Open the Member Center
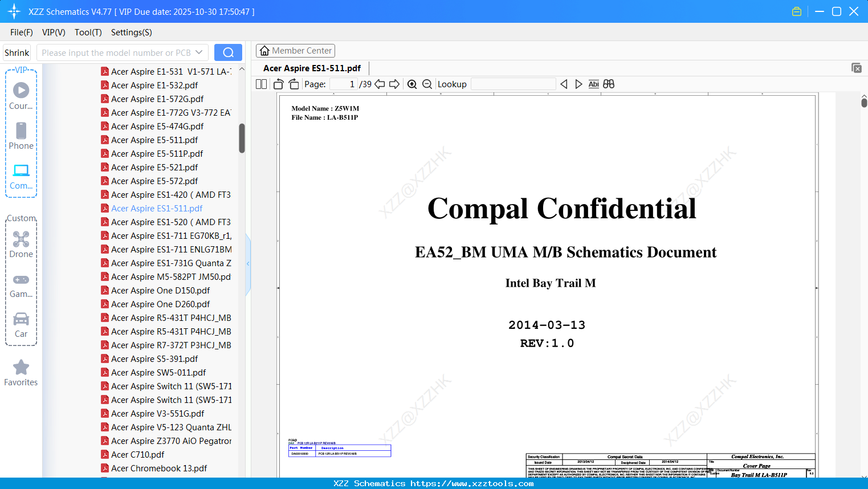868x489 pixels. tap(295, 51)
